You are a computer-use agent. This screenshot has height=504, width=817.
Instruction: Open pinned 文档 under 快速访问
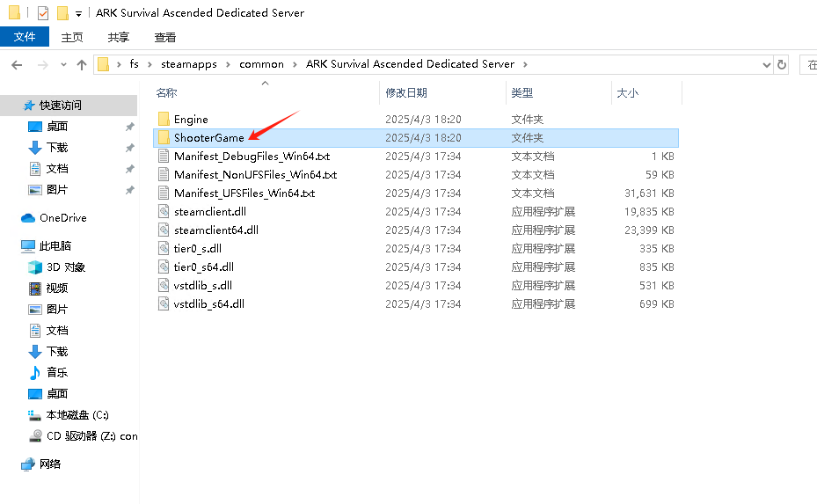pyautogui.click(x=48, y=169)
